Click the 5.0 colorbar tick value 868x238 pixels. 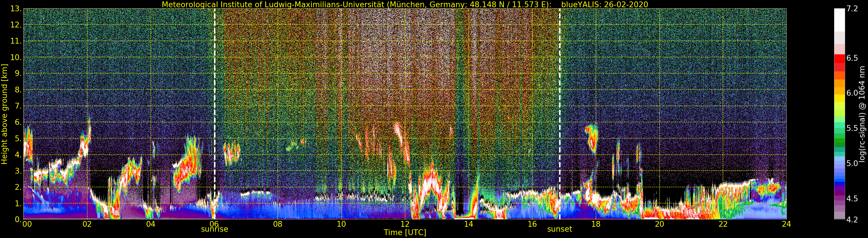(852, 163)
